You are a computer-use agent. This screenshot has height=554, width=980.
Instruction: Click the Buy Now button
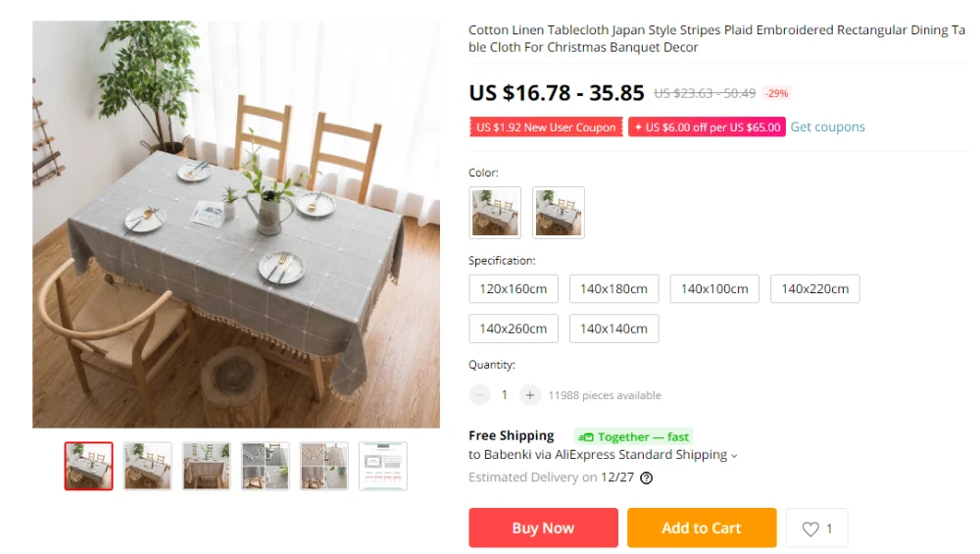(x=543, y=528)
